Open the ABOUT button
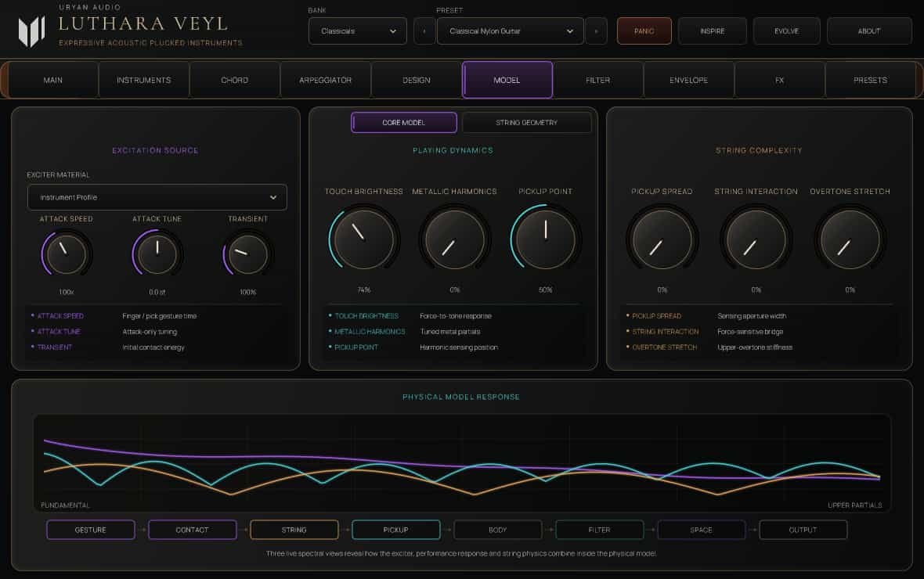 click(869, 31)
